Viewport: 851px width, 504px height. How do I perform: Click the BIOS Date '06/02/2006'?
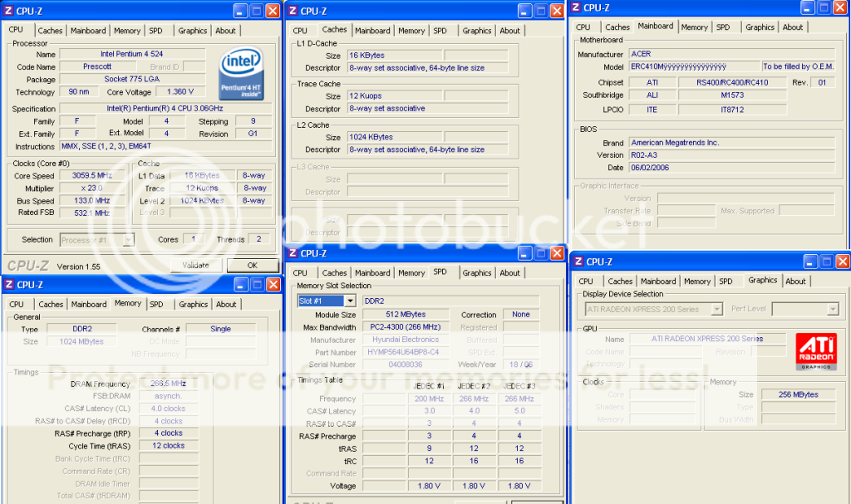[x=731, y=168]
